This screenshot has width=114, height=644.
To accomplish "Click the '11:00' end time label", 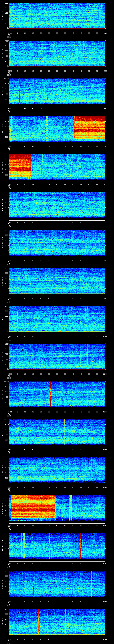I will [x=105, y=374].
